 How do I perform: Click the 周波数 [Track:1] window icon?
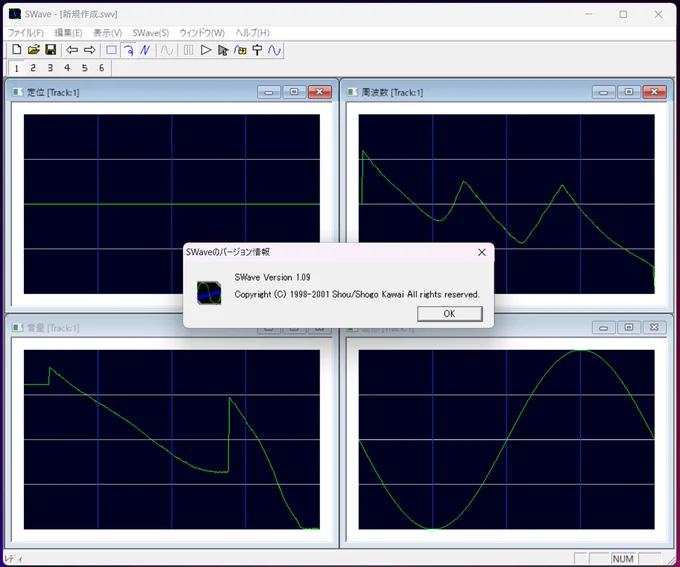click(353, 92)
